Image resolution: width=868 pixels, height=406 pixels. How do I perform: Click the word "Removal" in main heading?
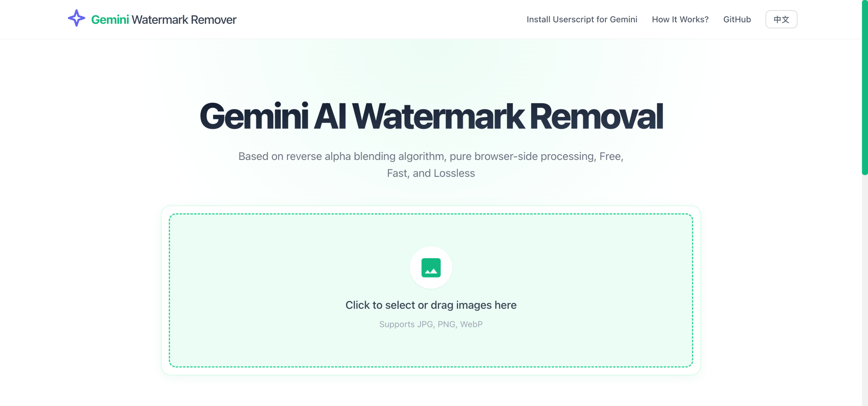[596, 116]
